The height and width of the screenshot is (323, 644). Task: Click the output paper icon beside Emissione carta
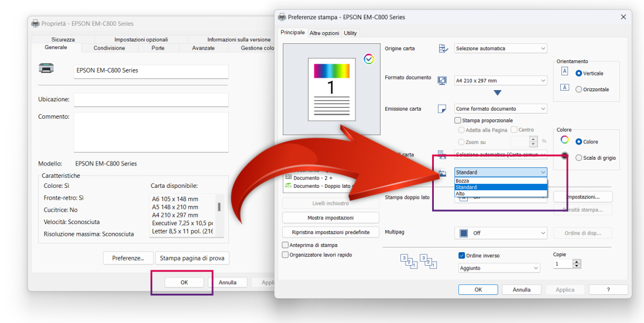[x=443, y=109]
